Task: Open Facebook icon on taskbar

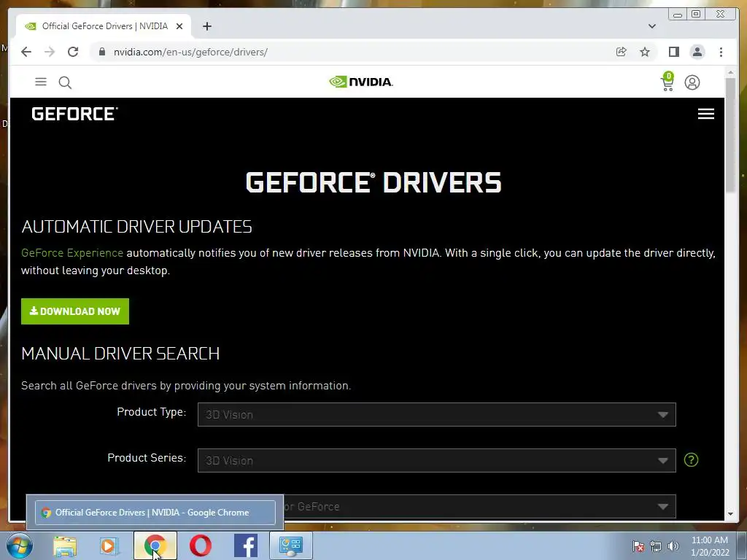Action: point(246,545)
